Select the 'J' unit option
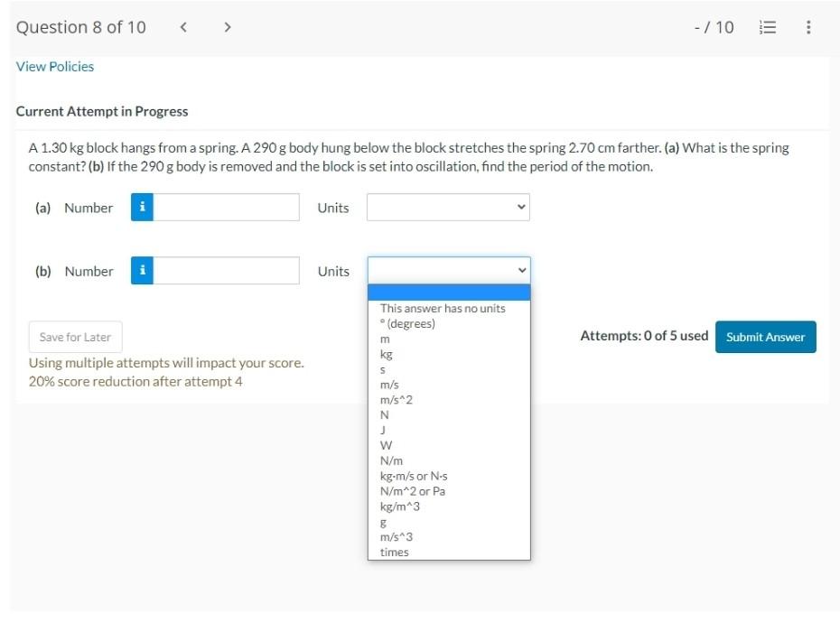 [449, 430]
